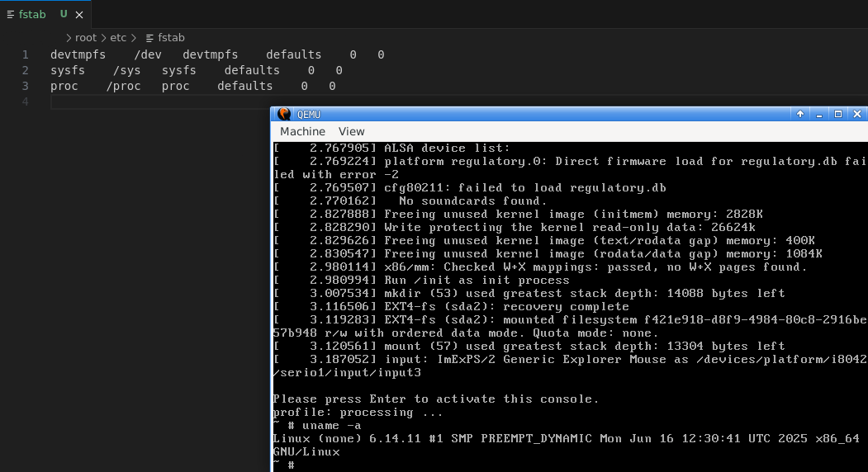This screenshot has height=472, width=868.
Task: Click the QEMU title bar text
Action: click(309, 115)
